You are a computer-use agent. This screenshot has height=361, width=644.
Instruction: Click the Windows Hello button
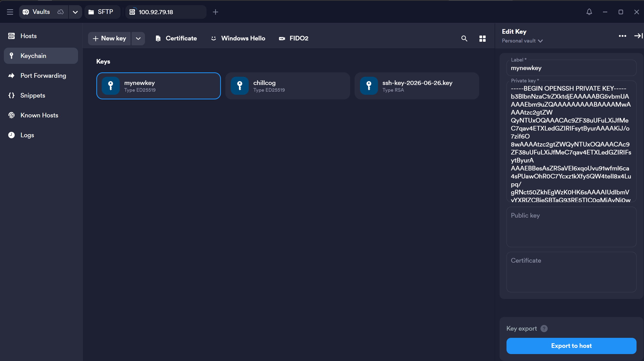238,38
